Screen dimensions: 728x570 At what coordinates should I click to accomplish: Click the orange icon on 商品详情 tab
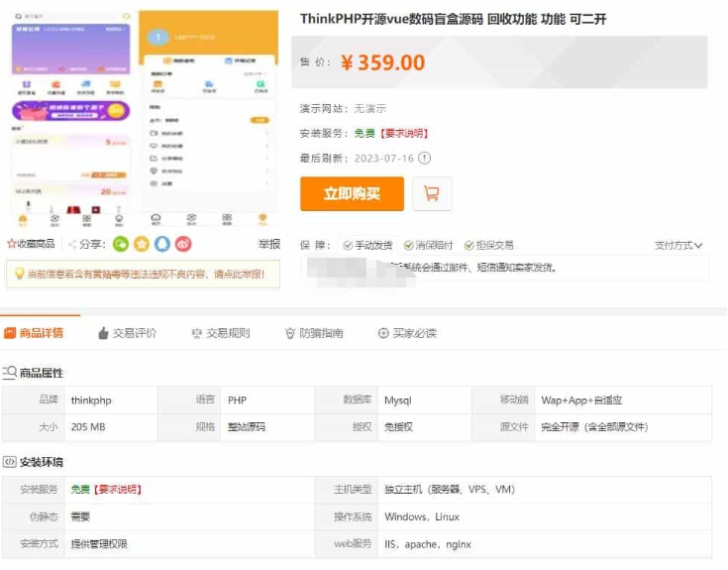pyautogui.click(x=10, y=333)
